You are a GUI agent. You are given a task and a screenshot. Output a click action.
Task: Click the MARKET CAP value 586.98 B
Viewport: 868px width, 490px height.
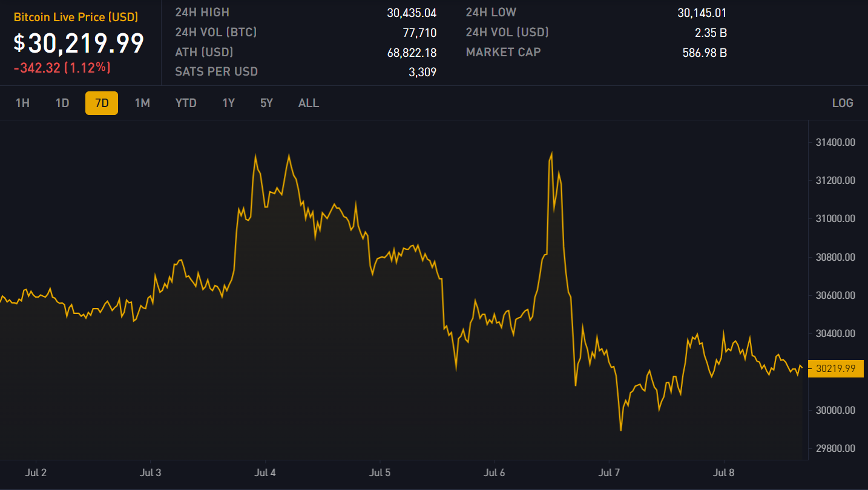[x=705, y=53]
